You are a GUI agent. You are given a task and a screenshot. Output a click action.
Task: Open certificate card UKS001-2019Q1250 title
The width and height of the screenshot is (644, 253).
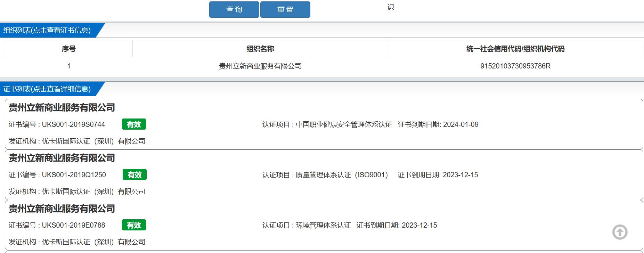point(62,158)
